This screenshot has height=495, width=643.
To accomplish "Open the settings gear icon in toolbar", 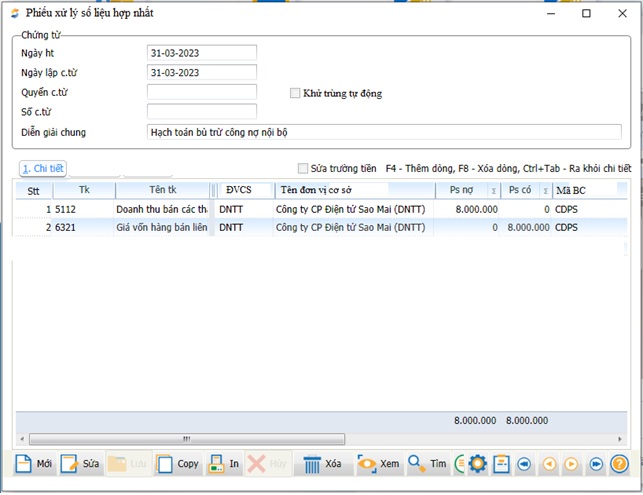I will pos(477,464).
